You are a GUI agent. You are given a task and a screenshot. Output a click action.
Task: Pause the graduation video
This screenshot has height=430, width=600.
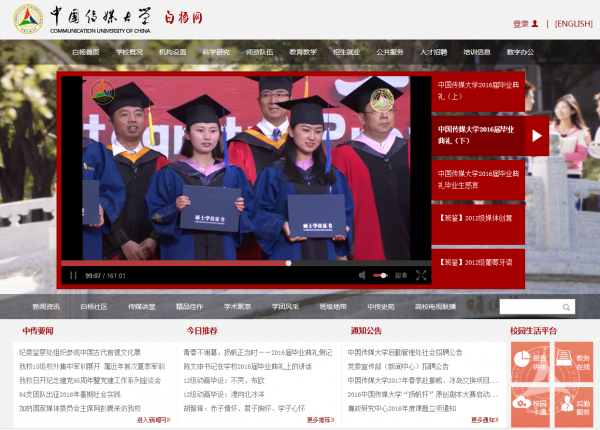72,275
